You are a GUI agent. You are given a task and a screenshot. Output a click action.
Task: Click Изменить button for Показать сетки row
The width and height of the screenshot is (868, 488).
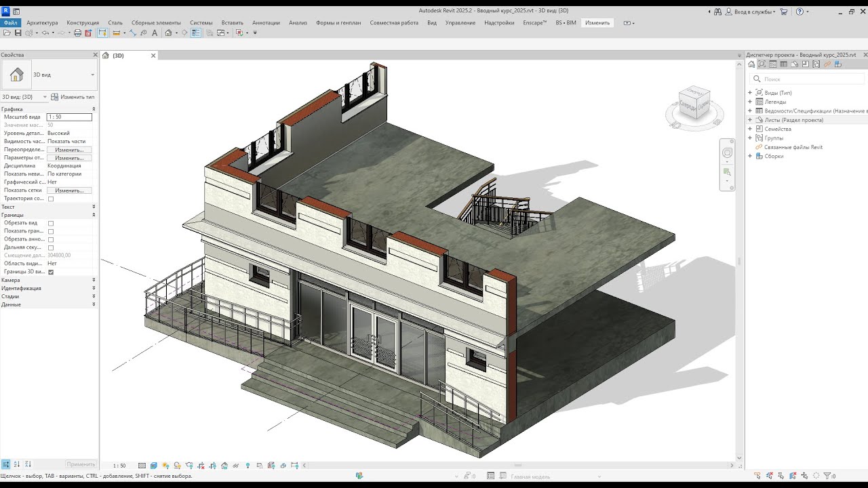click(69, 190)
